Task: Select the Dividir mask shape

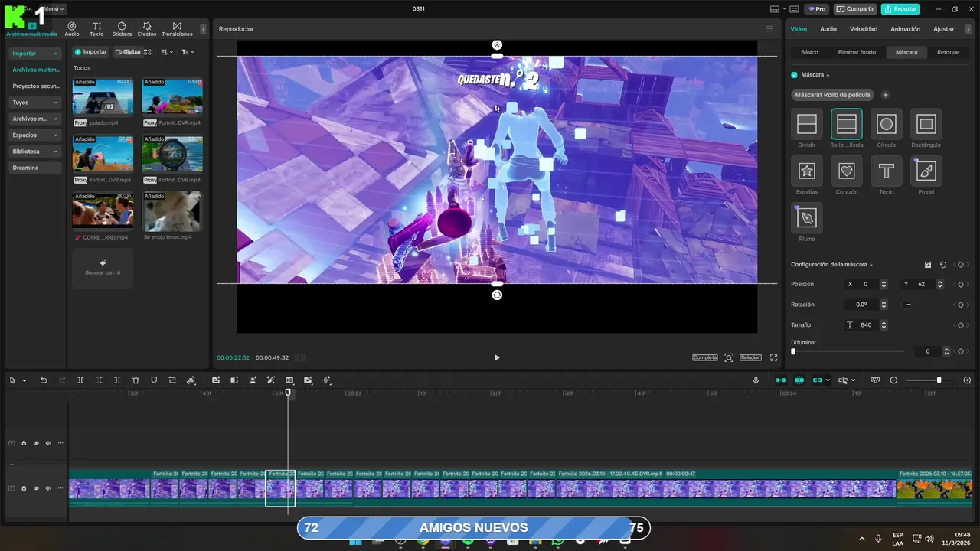Action: (x=807, y=124)
